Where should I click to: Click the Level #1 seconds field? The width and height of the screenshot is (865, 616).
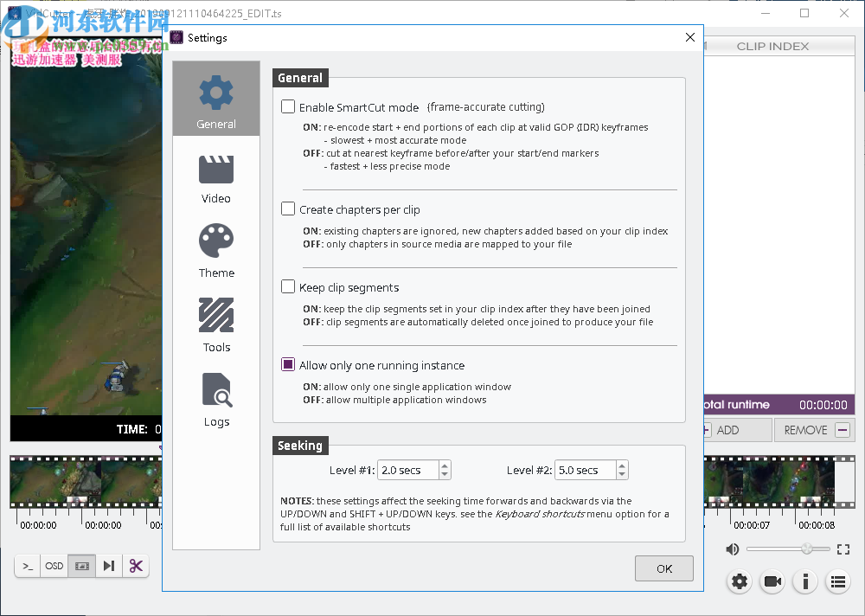[408, 471]
